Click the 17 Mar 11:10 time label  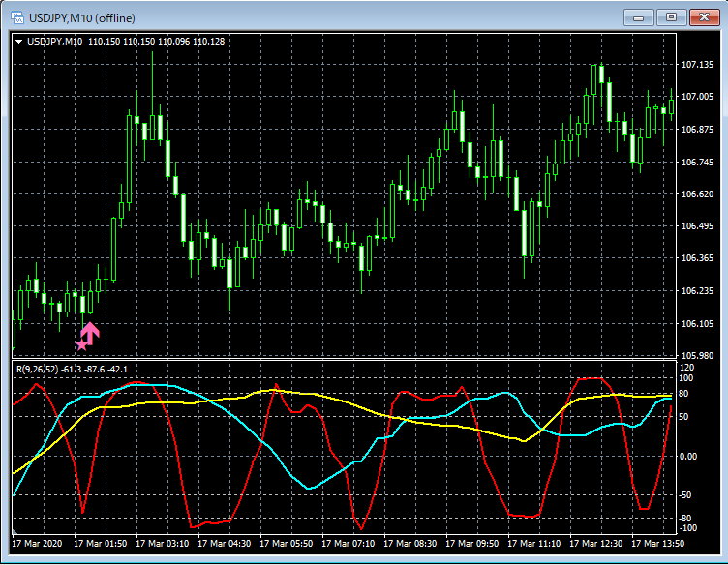coord(534,543)
